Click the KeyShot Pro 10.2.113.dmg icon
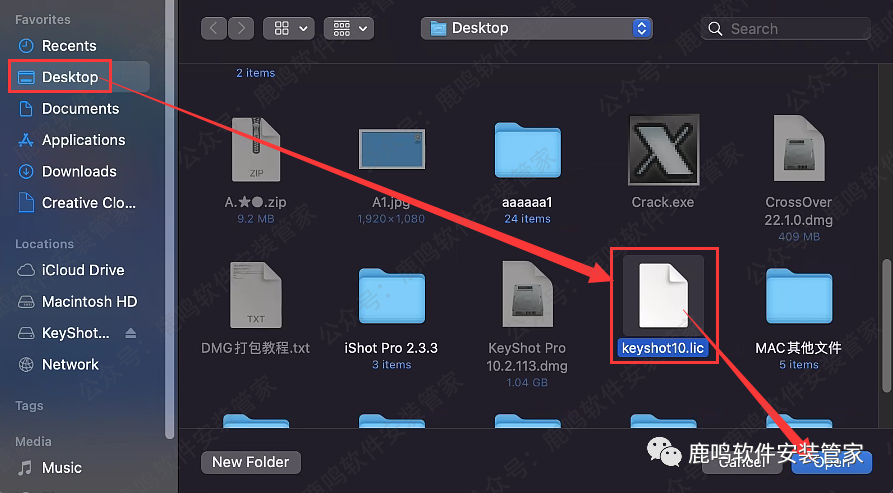This screenshot has height=493, width=893. click(x=527, y=297)
